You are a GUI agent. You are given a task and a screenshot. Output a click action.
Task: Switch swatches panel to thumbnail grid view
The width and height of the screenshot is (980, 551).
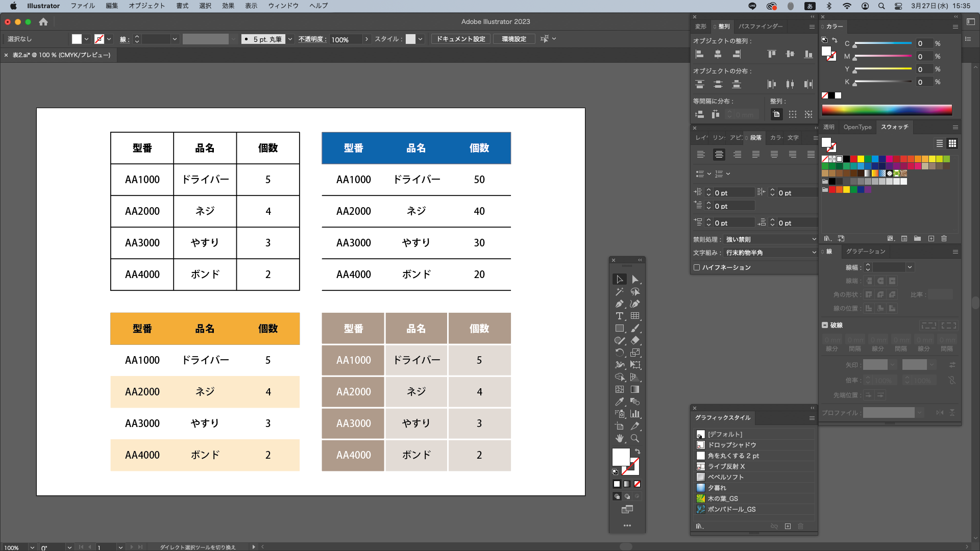952,144
